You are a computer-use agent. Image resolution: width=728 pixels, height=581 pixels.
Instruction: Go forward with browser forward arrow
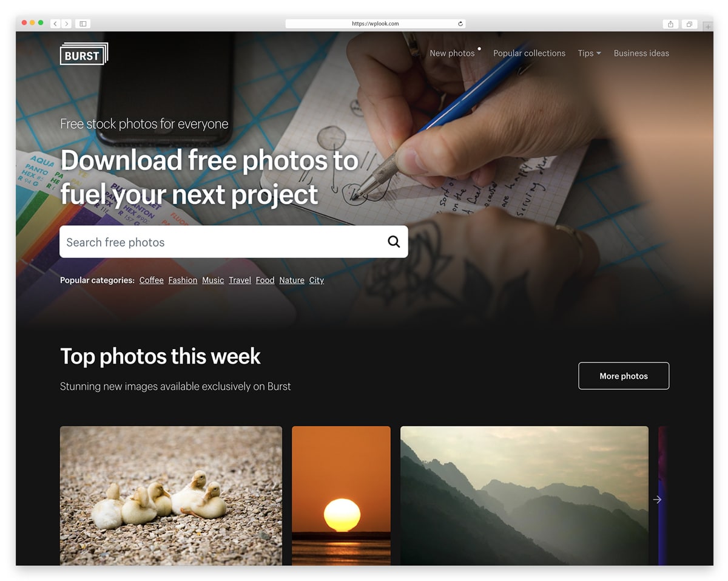point(66,24)
